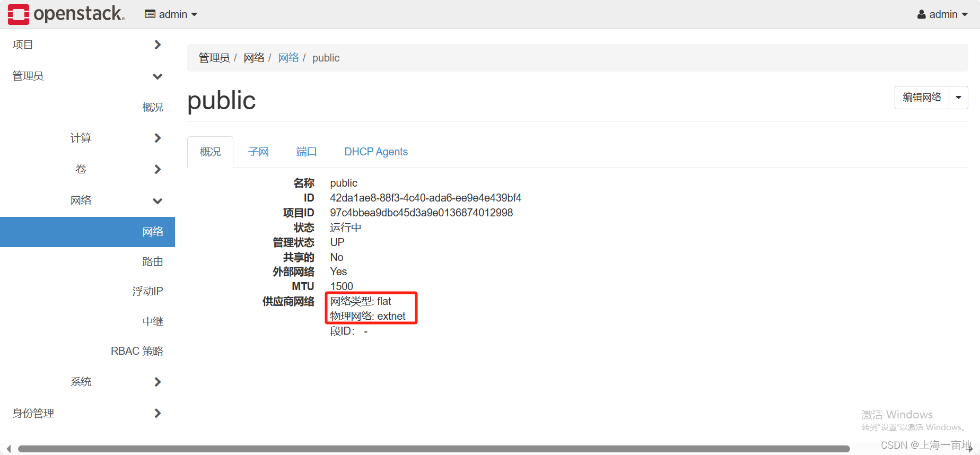Click the 管理员 breadcrumb item

point(214,58)
